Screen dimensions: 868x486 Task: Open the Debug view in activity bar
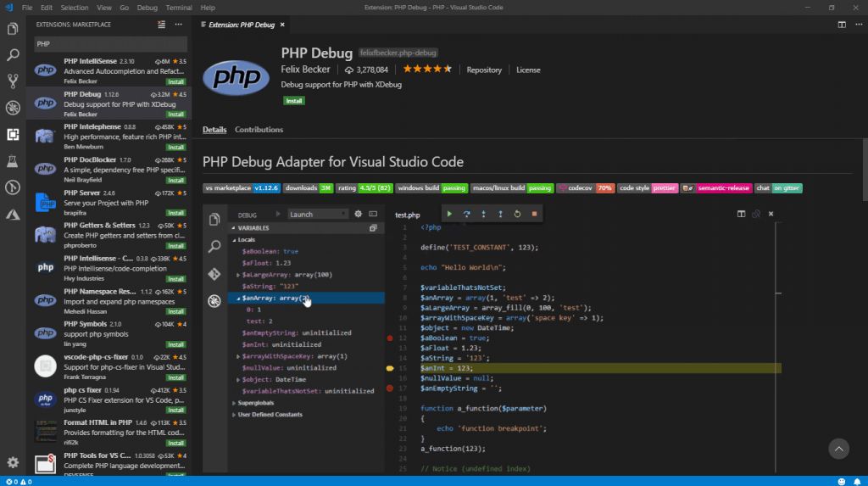click(x=13, y=108)
